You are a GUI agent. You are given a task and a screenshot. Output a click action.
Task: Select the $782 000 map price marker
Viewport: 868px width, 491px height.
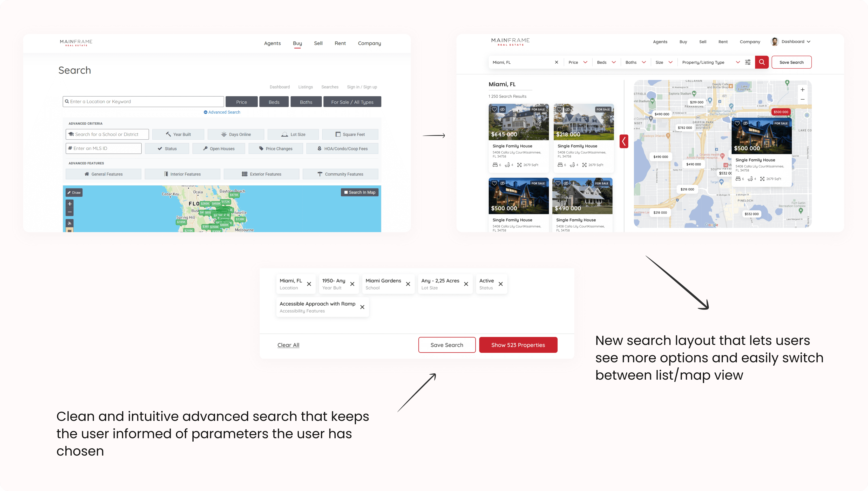pyautogui.click(x=685, y=128)
